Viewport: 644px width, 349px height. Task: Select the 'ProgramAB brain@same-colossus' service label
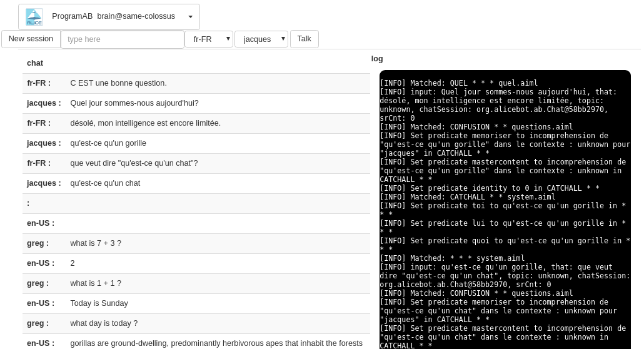(113, 16)
